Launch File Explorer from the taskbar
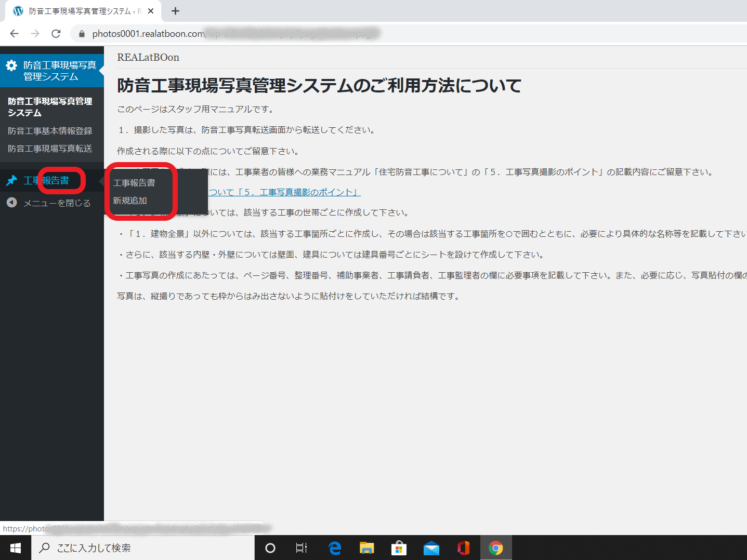This screenshot has width=747, height=560. click(367, 548)
